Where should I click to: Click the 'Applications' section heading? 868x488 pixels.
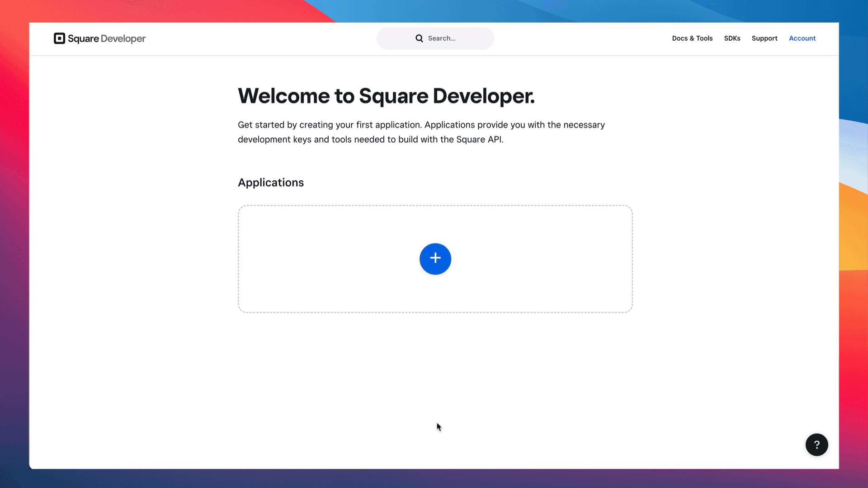[x=271, y=183]
